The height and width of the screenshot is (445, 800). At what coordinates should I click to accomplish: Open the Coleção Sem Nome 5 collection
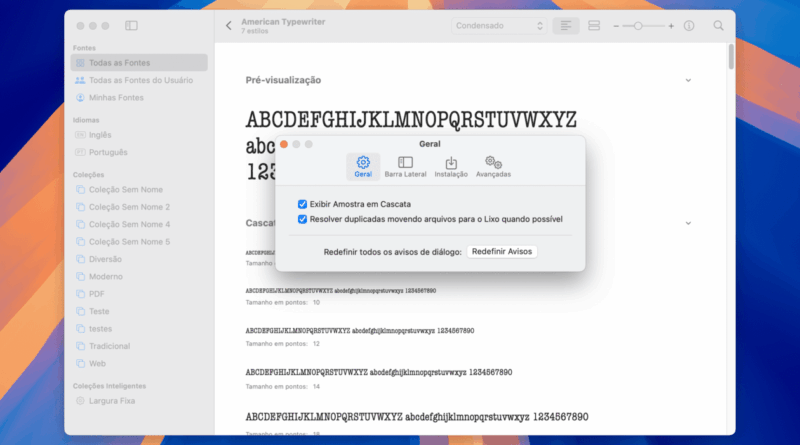tap(139, 241)
